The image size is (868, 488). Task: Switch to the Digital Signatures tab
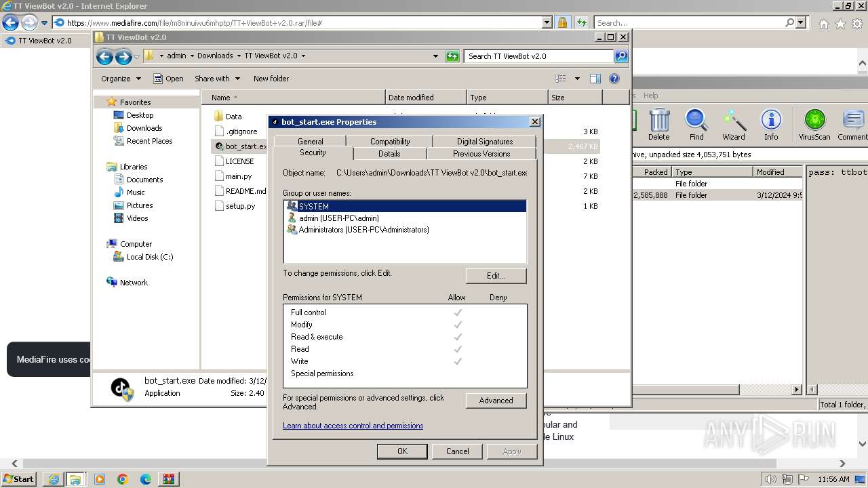click(x=485, y=141)
